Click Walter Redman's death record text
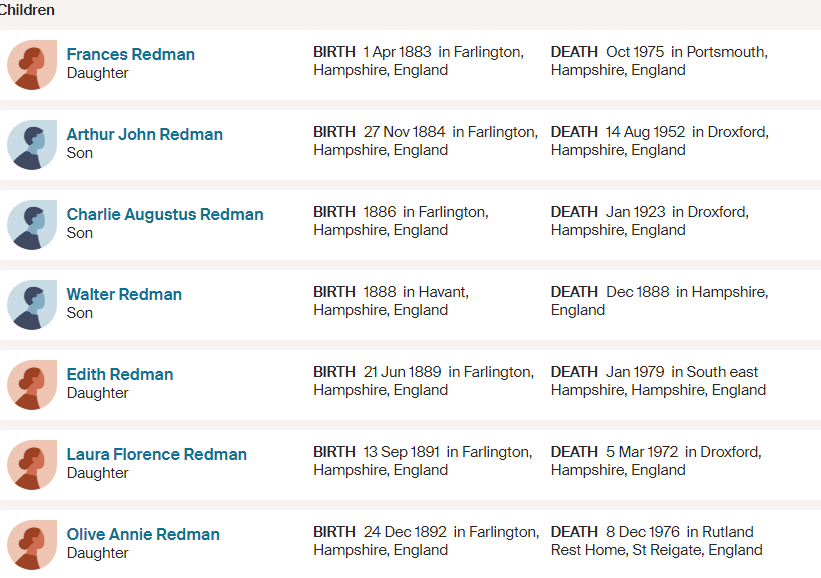This screenshot has height=578, width=821. [x=659, y=301]
